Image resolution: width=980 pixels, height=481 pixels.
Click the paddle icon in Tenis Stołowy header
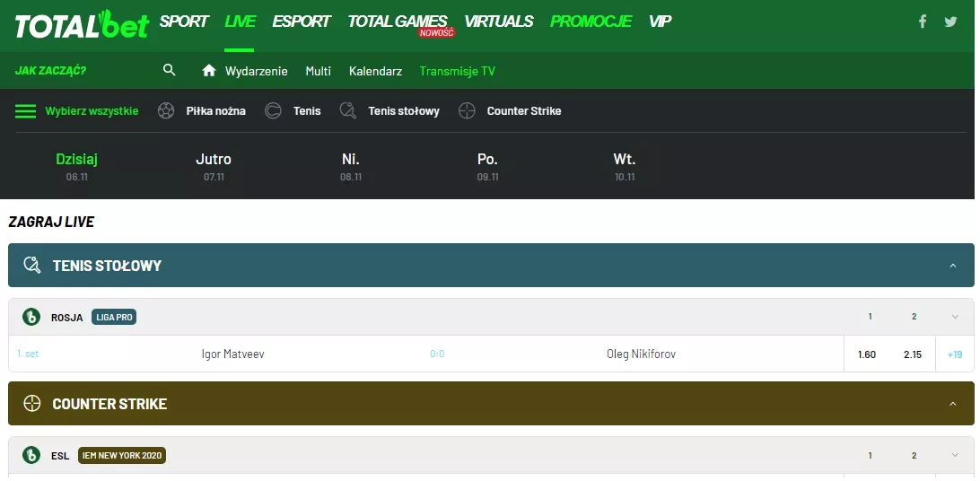[32, 266]
